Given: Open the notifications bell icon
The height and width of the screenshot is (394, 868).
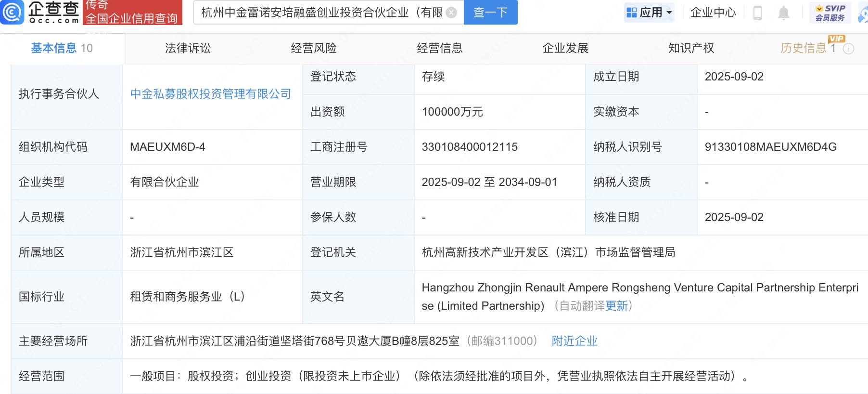Looking at the screenshot, I should (x=784, y=13).
